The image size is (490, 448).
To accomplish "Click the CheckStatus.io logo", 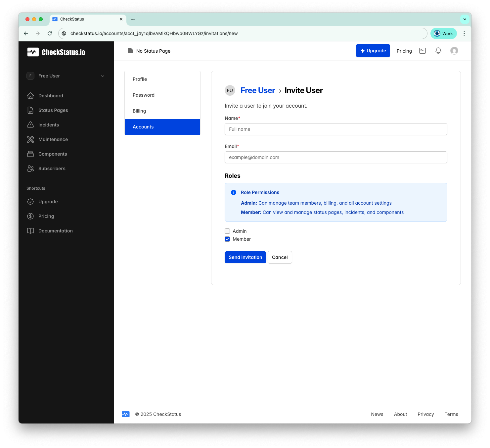I will click(x=56, y=52).
